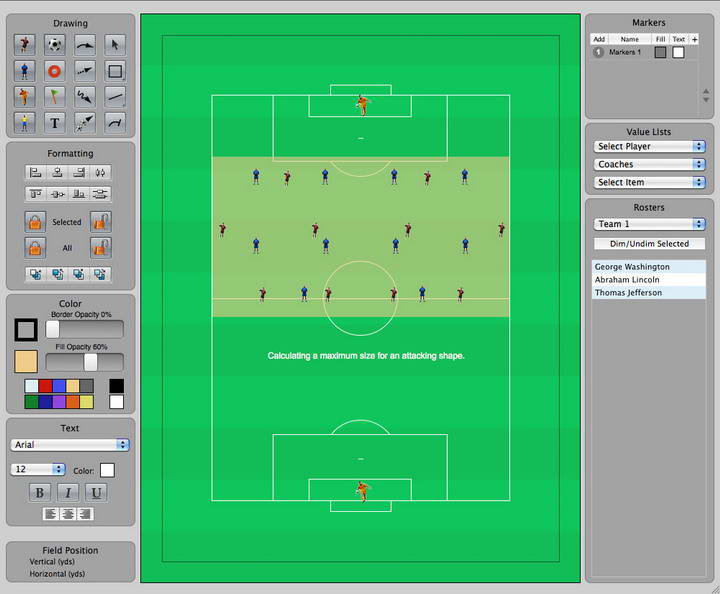The image size is (720, 594).
Task: Align text to the right
Action: pos(85,514)
